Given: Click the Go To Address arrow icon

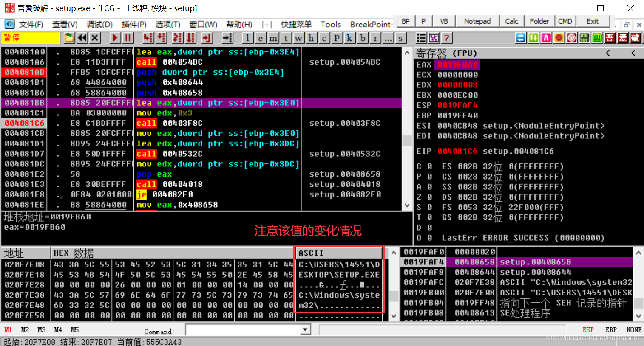Looking at the screenshot, I should 227,38.
